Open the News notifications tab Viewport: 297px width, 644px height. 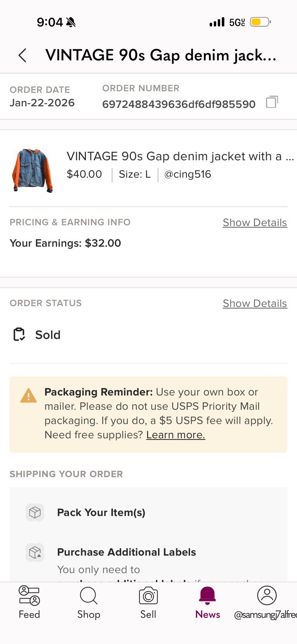207,602
